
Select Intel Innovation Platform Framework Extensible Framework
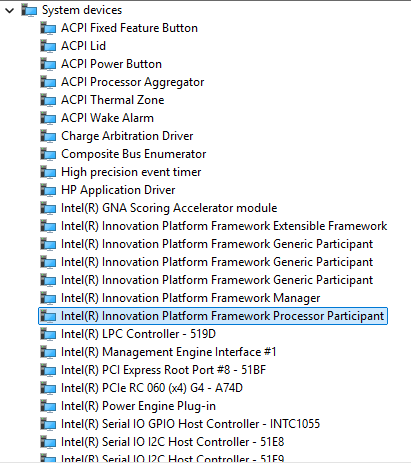(x=224, y=226)
